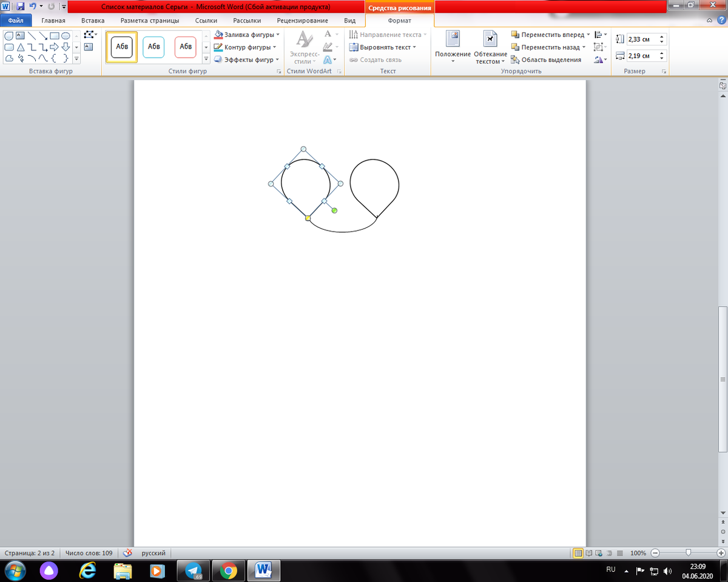728x582 pixels.
Task: Open the Rotate objects dropdown
Action: coord(601,59)
